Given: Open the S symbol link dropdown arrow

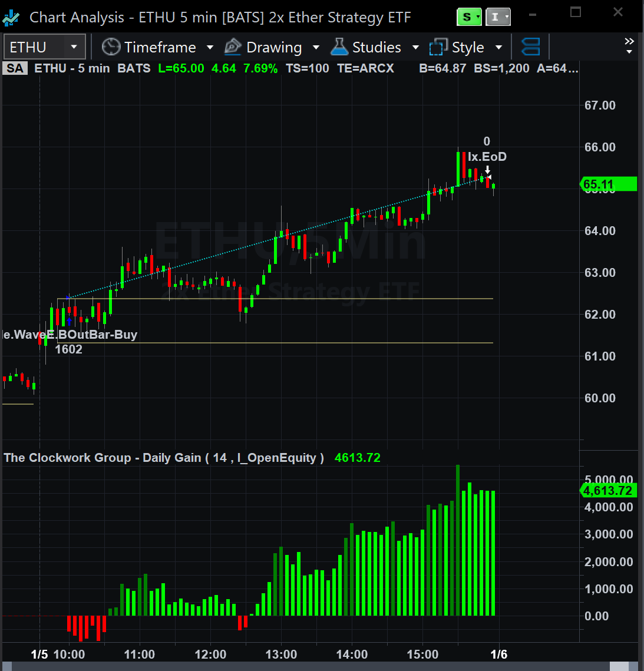Looking at the screenshot, I should 478,17.
